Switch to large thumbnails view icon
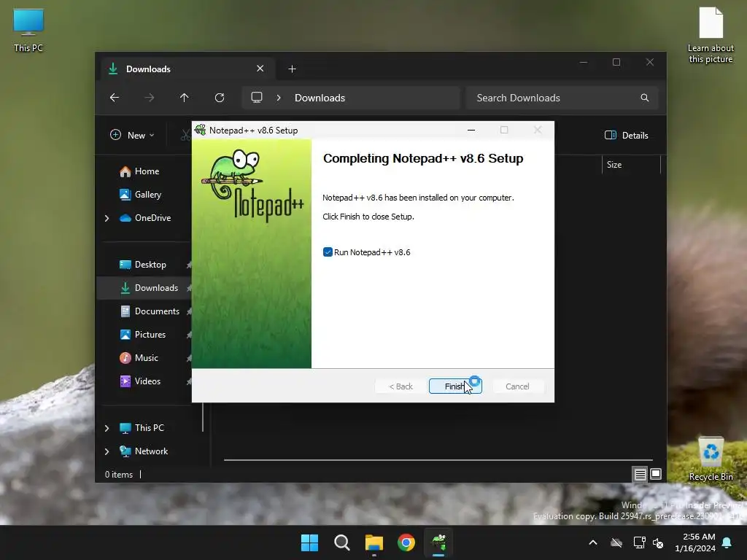Screen dimensions: 747x560 point(656,474)
